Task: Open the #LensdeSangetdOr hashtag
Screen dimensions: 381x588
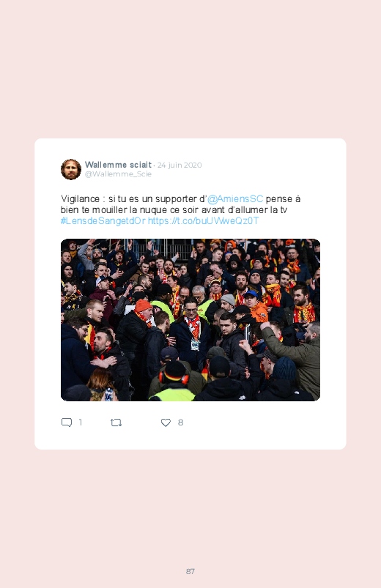Action: 103,221
